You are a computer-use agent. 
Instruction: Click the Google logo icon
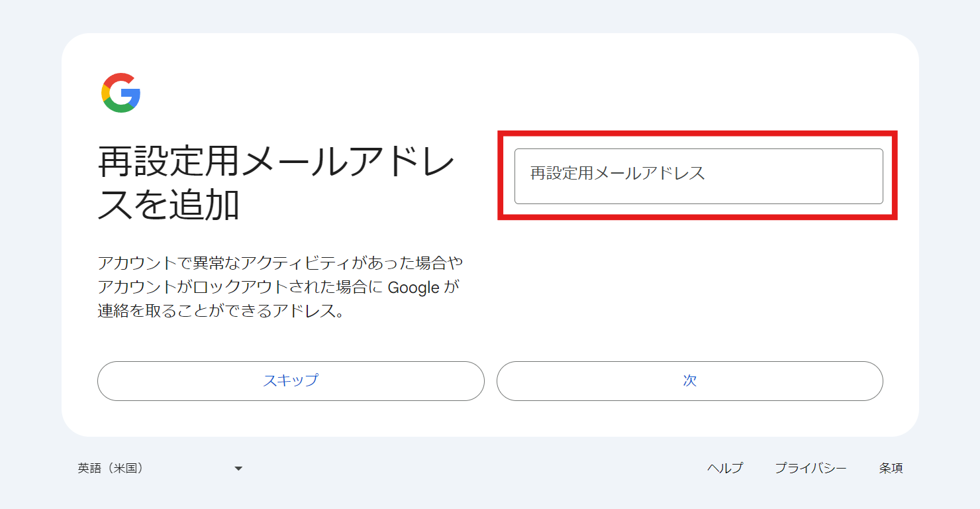pyautogui.click(x=121, y=93)
